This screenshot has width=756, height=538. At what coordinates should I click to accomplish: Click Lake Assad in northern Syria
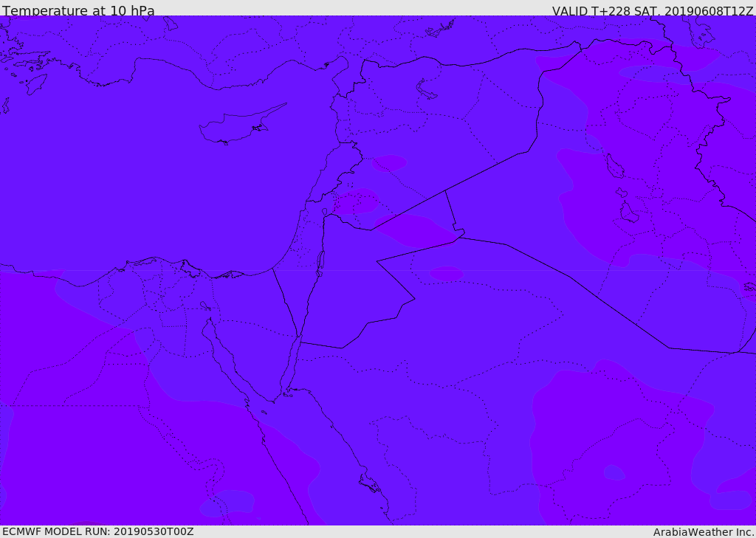pyautogui.click(x=426, y=89)
